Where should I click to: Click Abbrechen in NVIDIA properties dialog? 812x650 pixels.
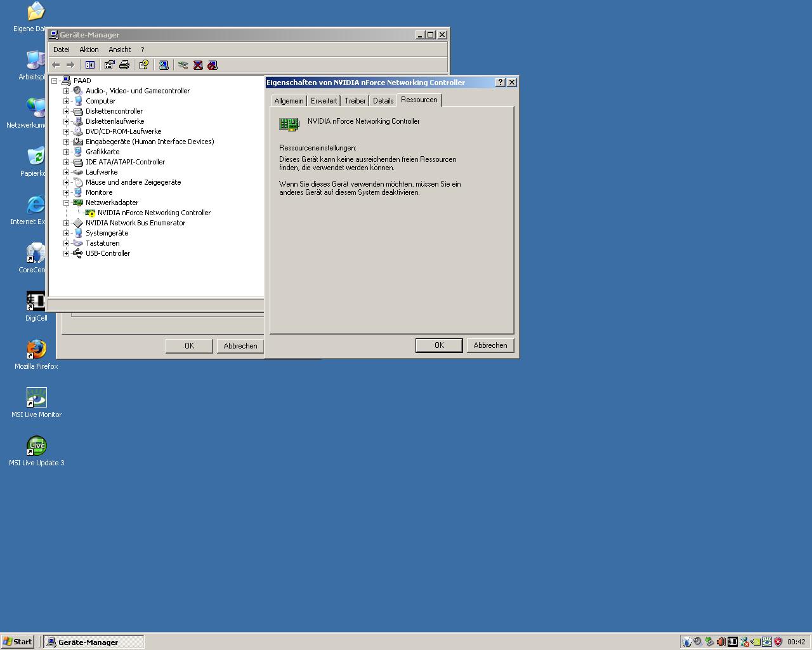tap(490, 345)
